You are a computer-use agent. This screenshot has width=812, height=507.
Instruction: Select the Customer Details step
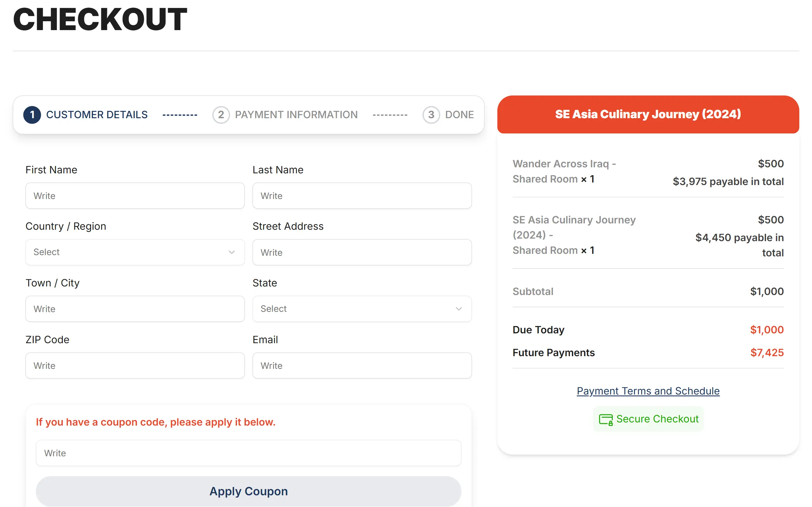coord(97,115)
